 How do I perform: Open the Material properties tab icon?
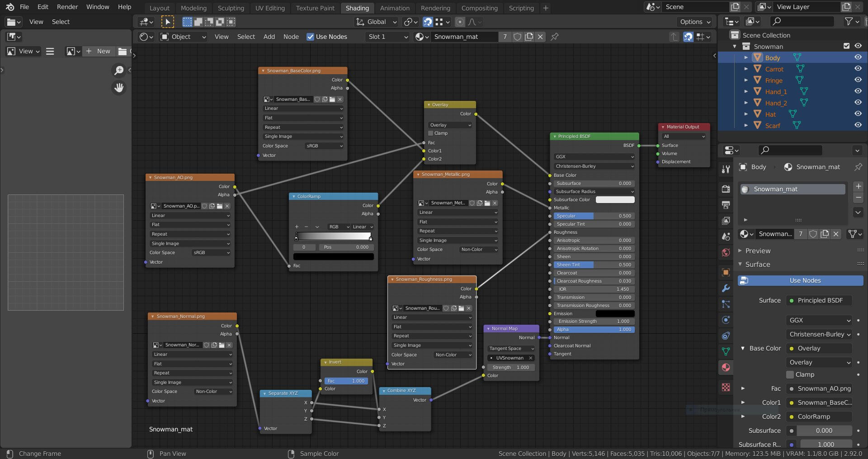coord(726,367)
